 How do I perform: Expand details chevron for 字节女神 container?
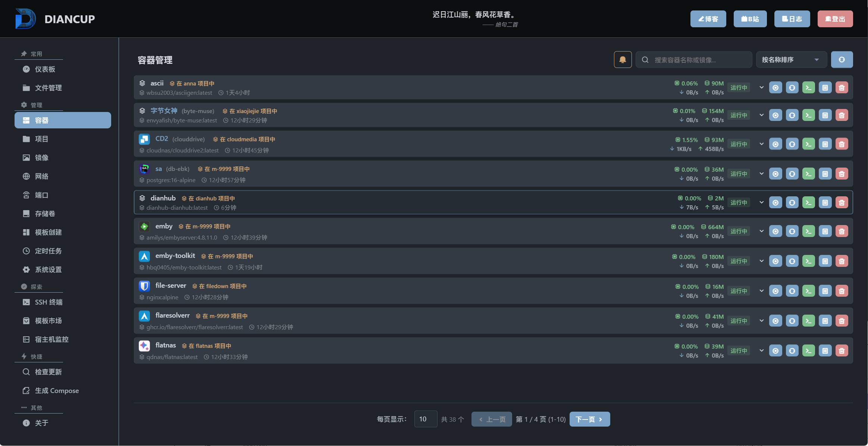[761, 115]
